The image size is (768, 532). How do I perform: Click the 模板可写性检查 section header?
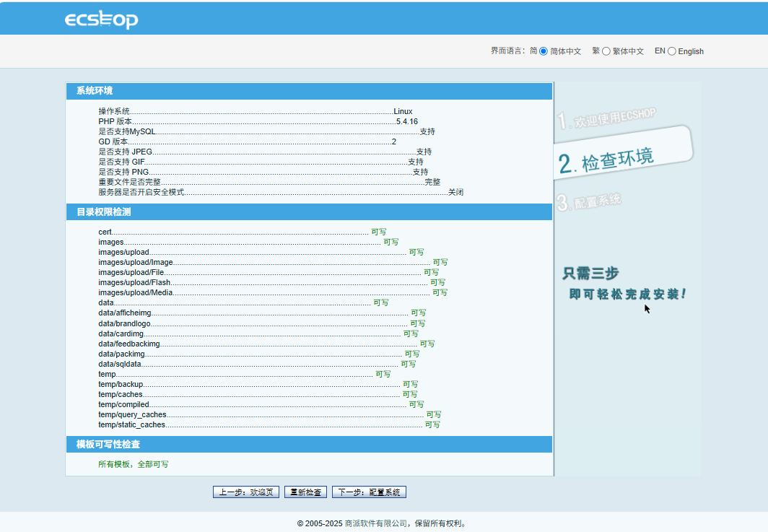point(309,445)
